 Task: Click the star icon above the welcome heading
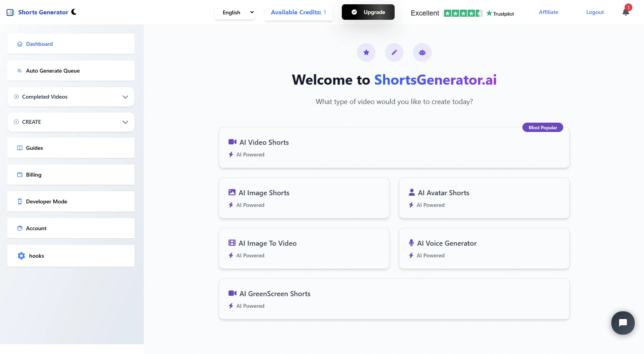(366, 52)
